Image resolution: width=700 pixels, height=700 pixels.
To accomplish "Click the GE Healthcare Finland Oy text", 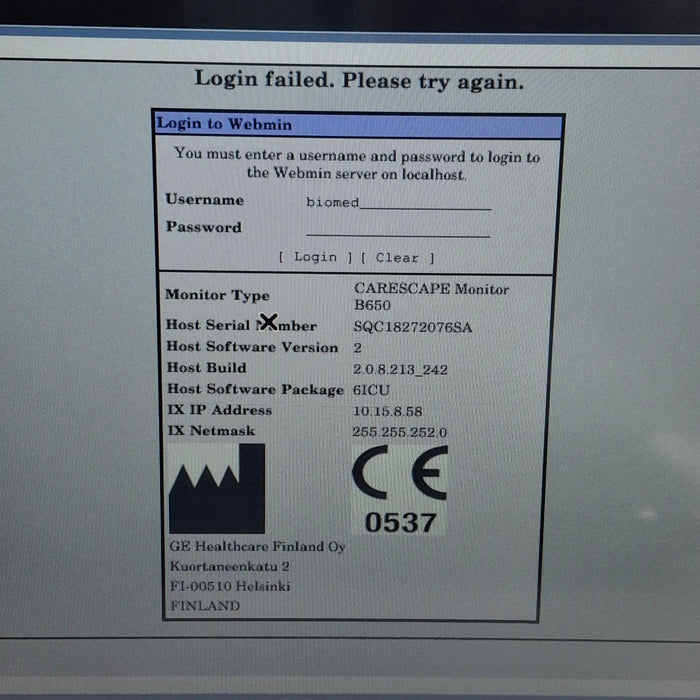I will pos(257,547).
